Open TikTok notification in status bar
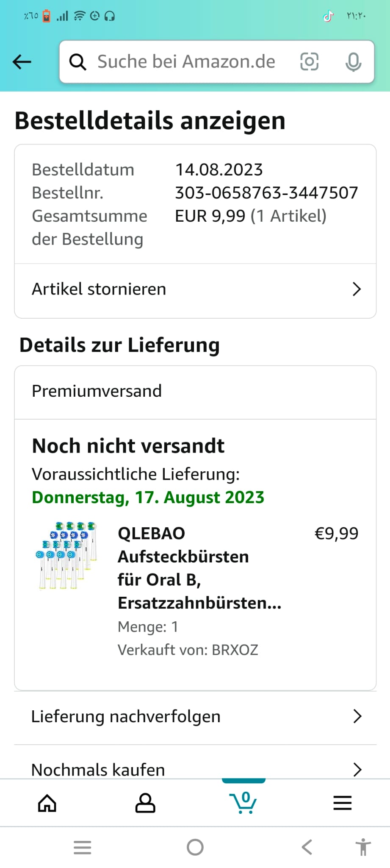This screenshot has width=390, height=868. click(329, 16)
